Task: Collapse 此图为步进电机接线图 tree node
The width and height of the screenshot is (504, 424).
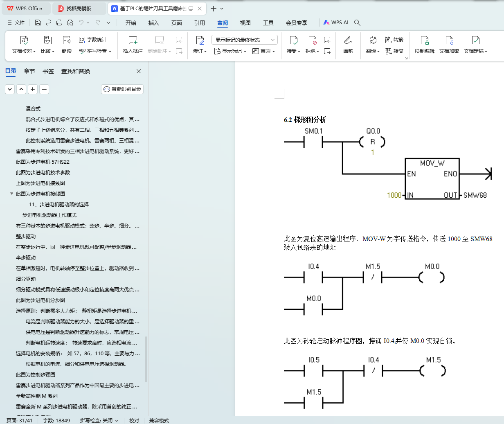Action: [11, 194]
